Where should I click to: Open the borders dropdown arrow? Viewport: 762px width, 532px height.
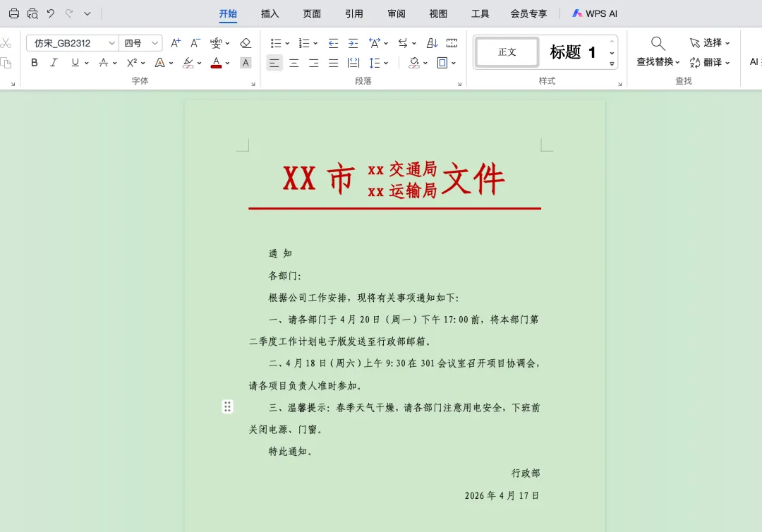(x=454, y=64)
